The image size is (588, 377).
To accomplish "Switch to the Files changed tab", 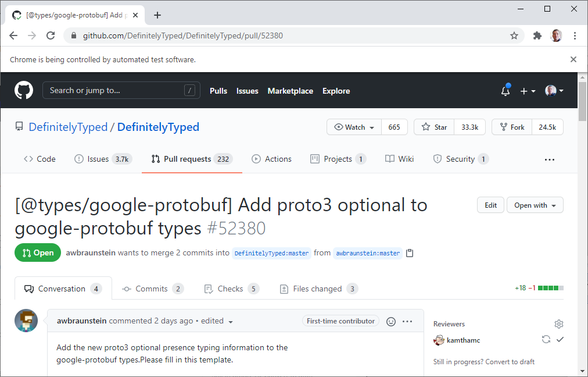I will coord(319,289).
